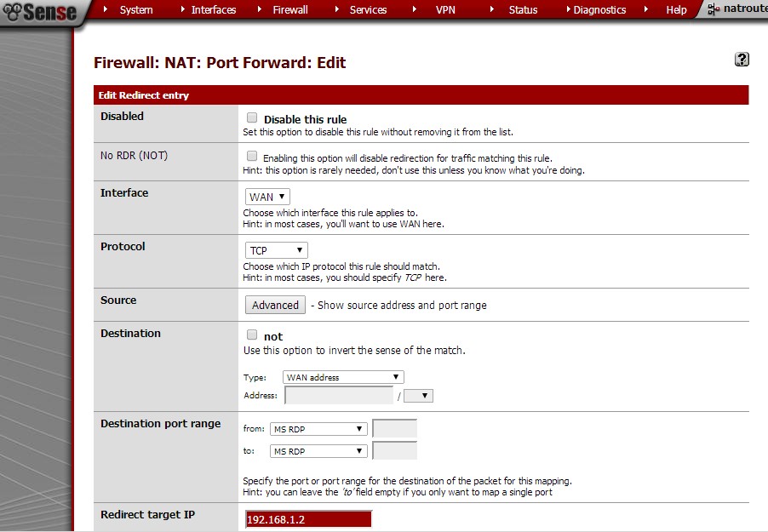Enable the 'Disable this rule' checkbox
The image size is (768, 532).
click(x=252, y=118)
